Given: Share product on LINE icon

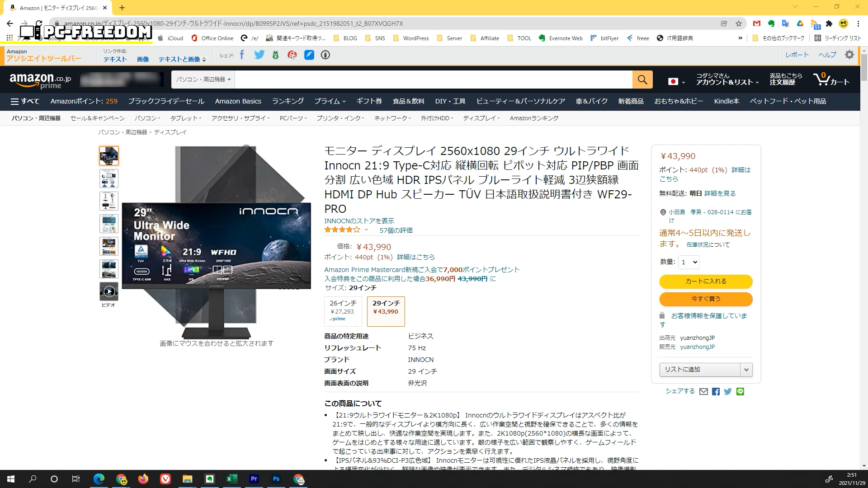Looking at the screenshot, I should (x=740, y=392).
